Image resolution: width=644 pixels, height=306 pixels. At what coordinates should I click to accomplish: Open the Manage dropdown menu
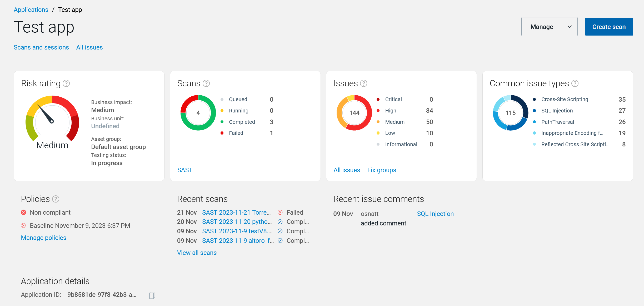pos(549,27)
